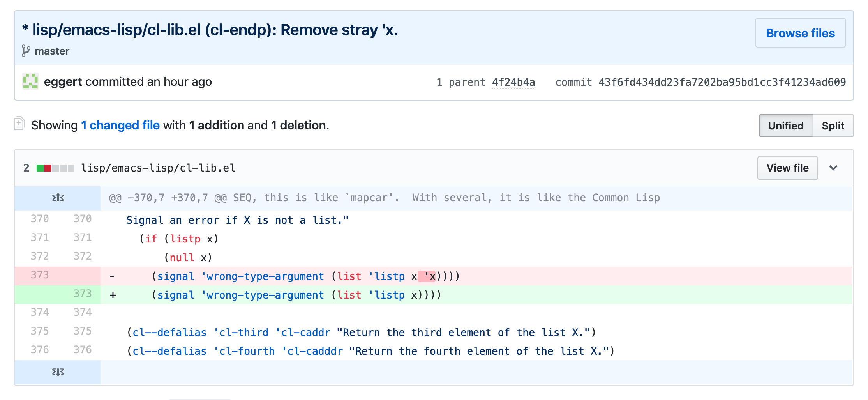This screenshot has height=400, width=868.
Task: Expand hidden lines below line 376
Action: pyautogui.click(x=58, y=372)
